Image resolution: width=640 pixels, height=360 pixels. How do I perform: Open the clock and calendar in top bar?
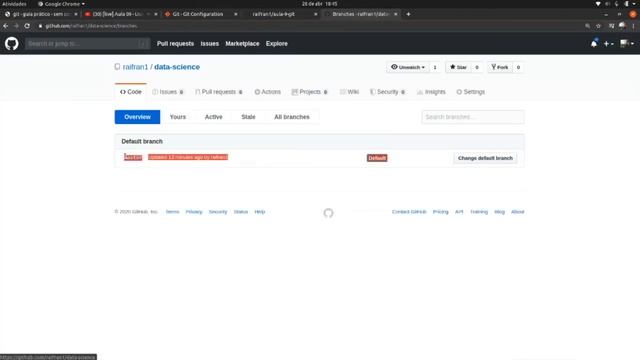pos(320,4)
